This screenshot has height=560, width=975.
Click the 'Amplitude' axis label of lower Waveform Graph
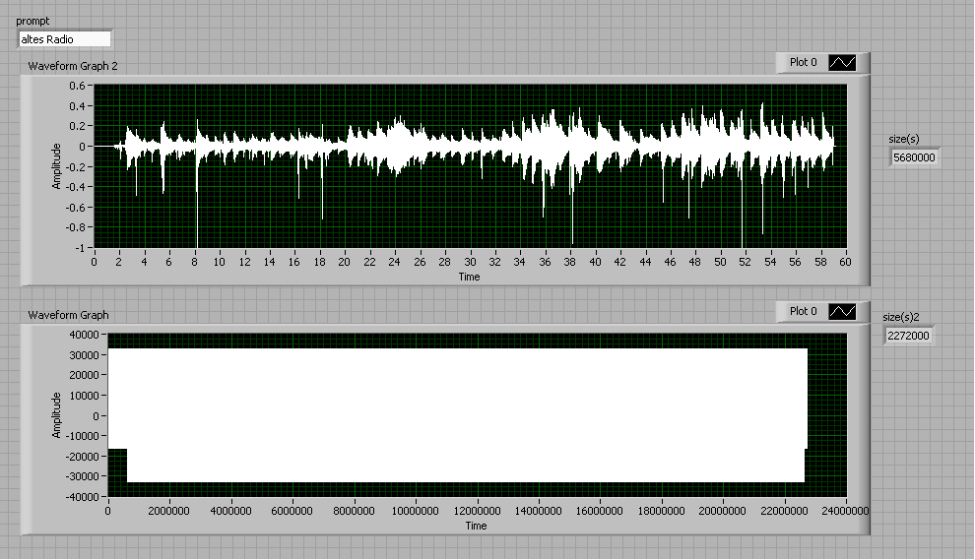(56, 415)
